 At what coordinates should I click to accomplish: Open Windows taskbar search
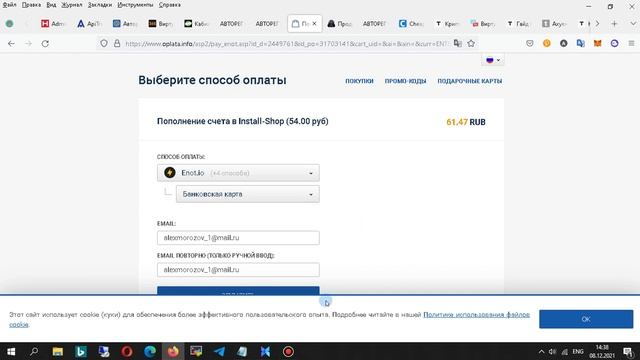click(34, 351)
